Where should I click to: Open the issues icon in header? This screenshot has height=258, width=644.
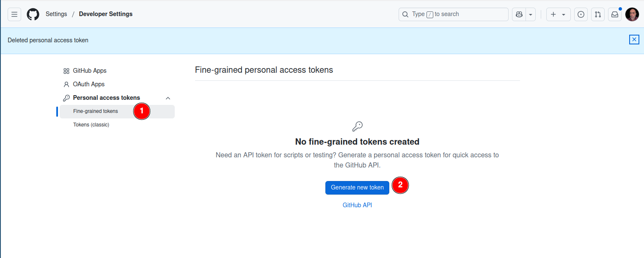(x=581, y=14)
